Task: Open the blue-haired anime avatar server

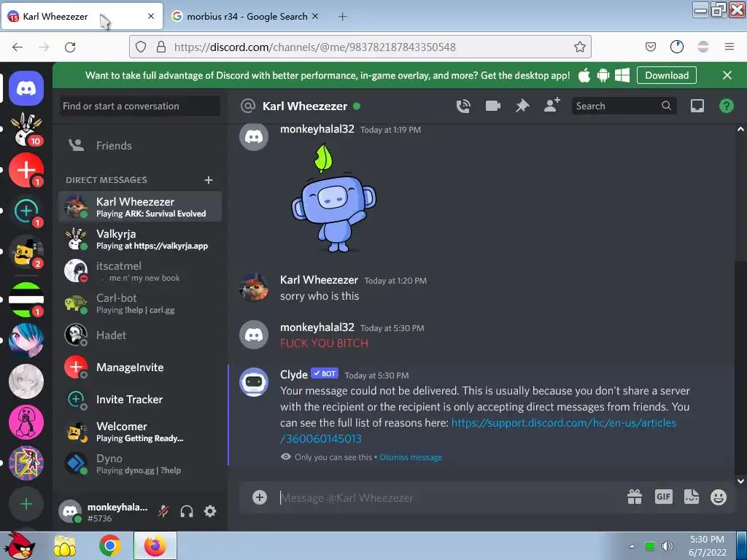Action: click(26, 341)
